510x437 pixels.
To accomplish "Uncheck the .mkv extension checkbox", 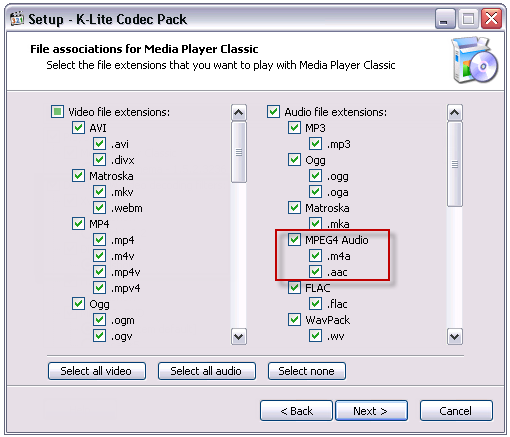I will 99,192.
